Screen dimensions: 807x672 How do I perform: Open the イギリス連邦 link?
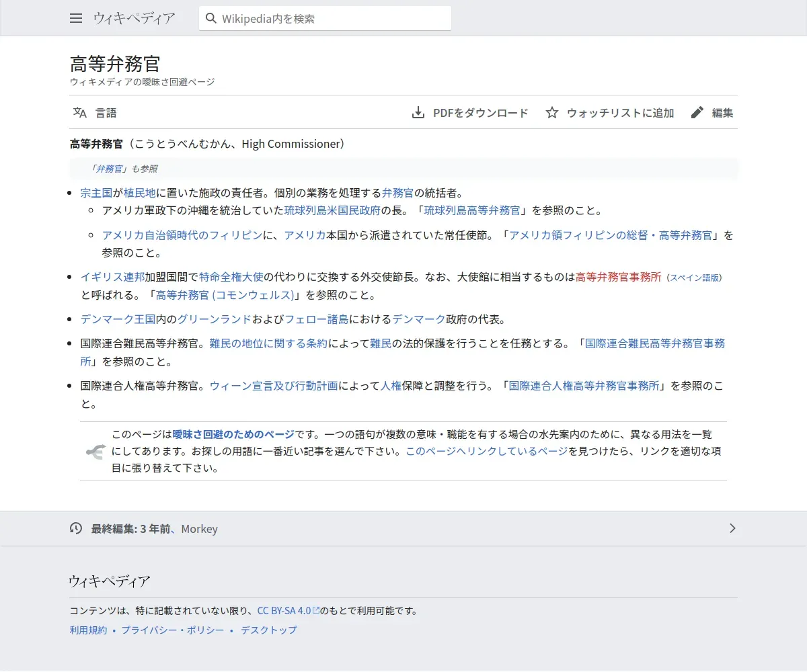pyautogui.click(x=112, y=277)
